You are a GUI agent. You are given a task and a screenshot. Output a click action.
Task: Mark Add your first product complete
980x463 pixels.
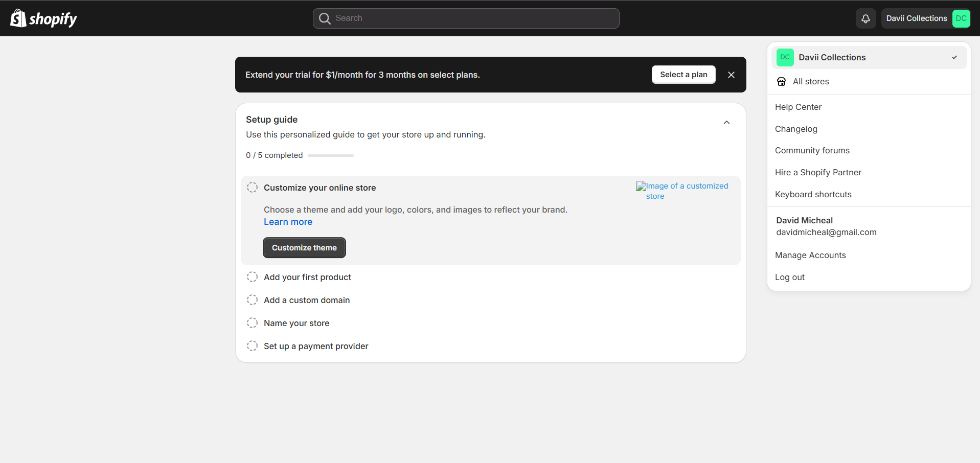click(x=252, y=276)
